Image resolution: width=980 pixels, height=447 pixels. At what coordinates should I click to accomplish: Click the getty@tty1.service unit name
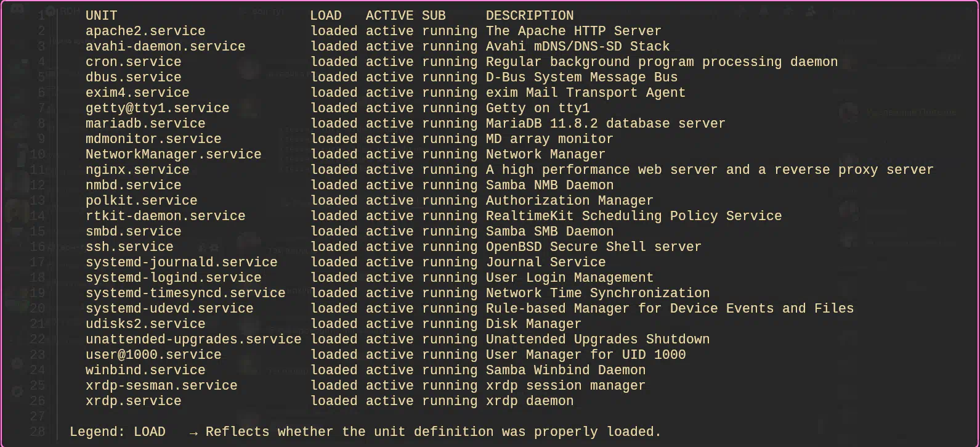(x=157, y=109)
